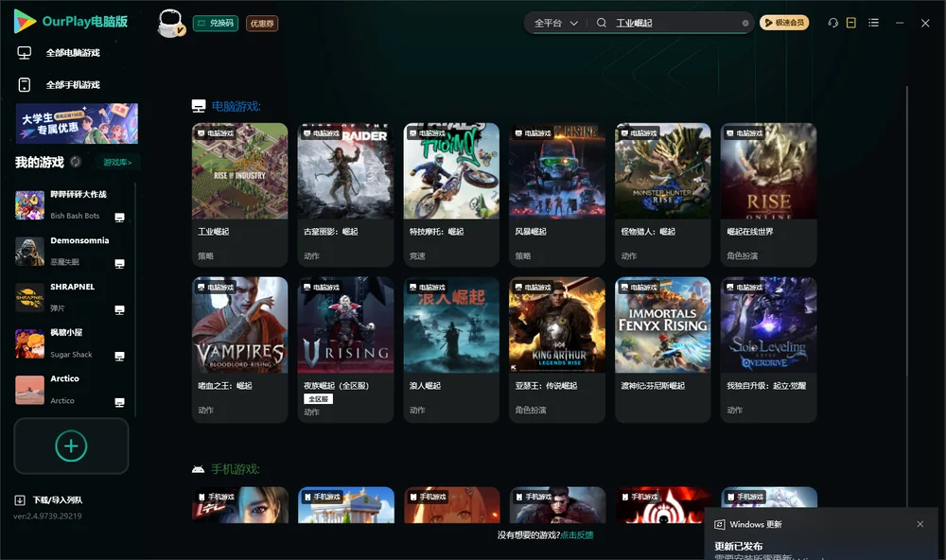Open the 工业崛起 Rise of Industry game card
This screenshot has width=946, height=560.
[239, 194]
